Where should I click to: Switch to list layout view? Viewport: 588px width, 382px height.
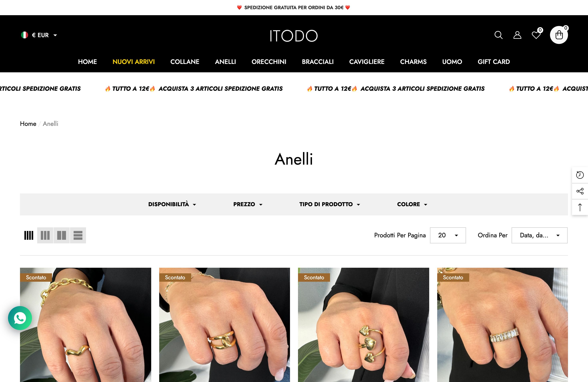coord(78,235)
